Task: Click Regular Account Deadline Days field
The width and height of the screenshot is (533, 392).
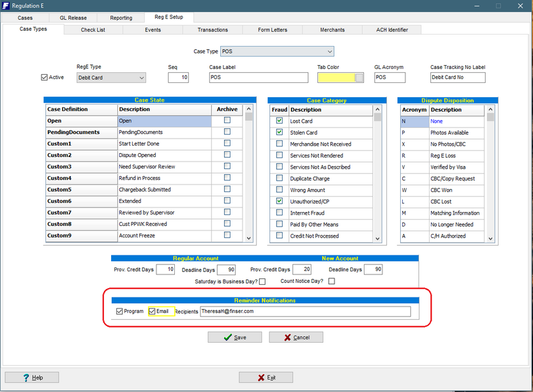Action: pos(227,269)
